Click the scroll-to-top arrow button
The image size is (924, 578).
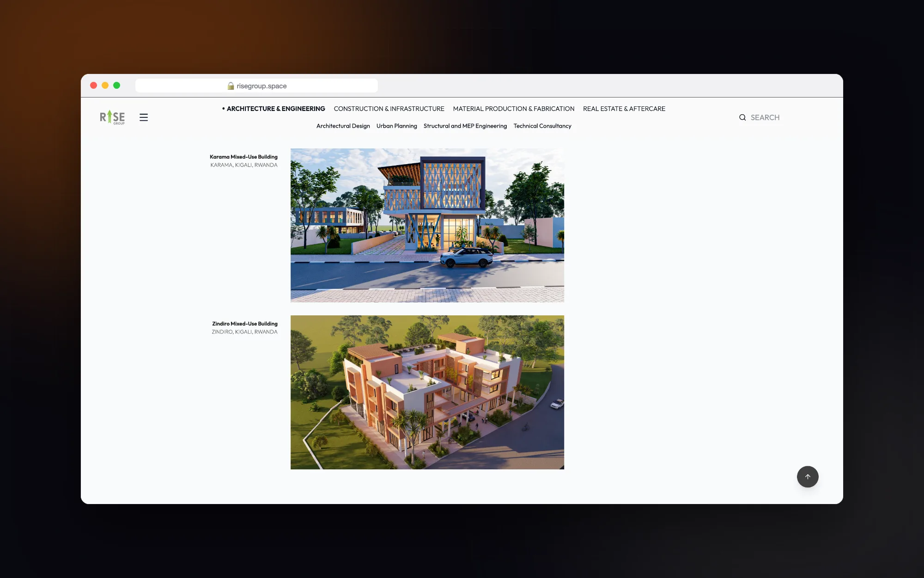(x=808, y=477)
